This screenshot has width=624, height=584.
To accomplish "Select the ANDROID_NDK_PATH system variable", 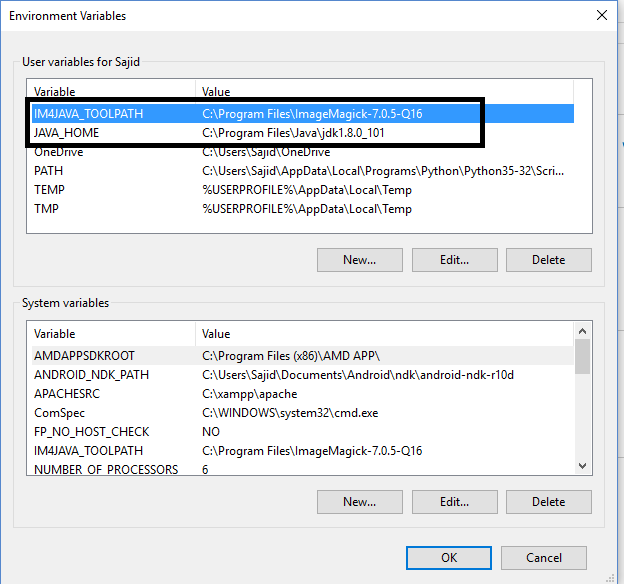I will (302, 375).
